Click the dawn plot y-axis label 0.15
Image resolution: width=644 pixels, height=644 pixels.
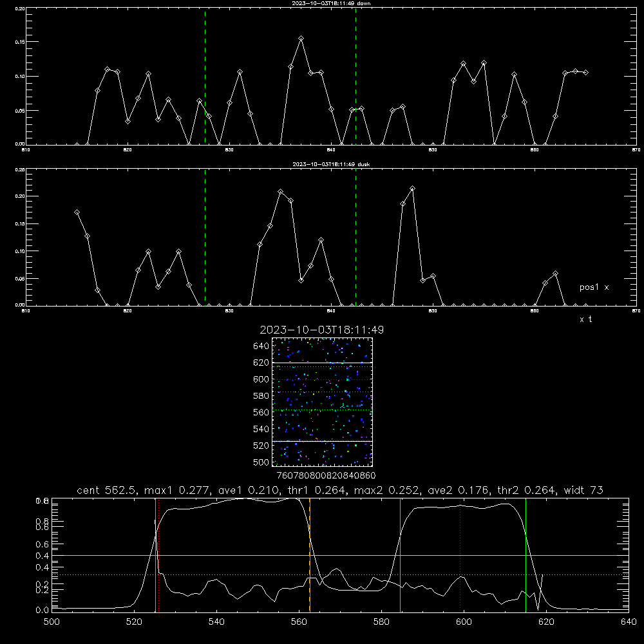(x=20, y=42)
